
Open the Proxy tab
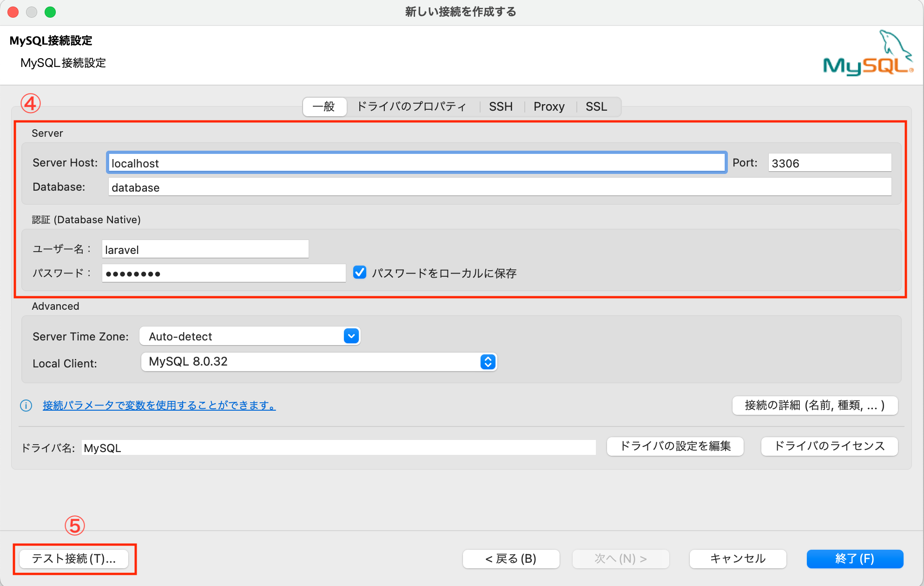click(x=549, y=107)
